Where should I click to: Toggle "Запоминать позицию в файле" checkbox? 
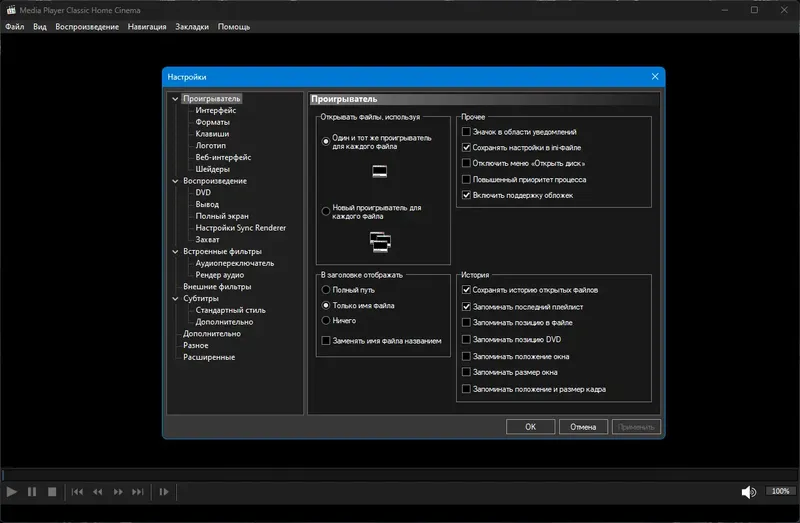click(x=466, y=322)
